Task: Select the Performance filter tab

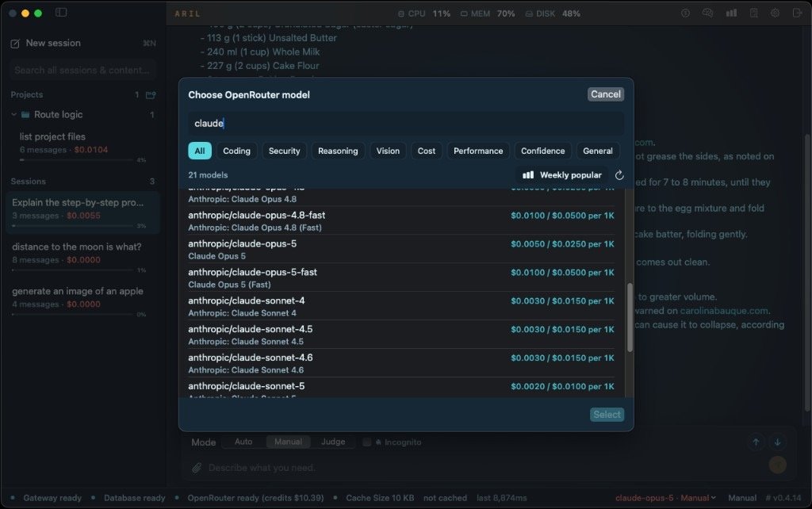Action: [x=478, y=151]
